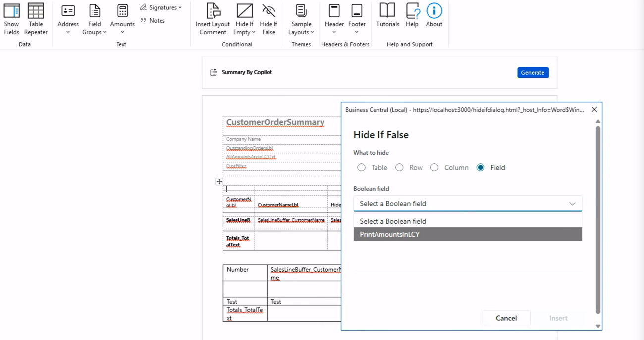
Task: Expand the Field Groups menu
Action: [x=94, y=20]
